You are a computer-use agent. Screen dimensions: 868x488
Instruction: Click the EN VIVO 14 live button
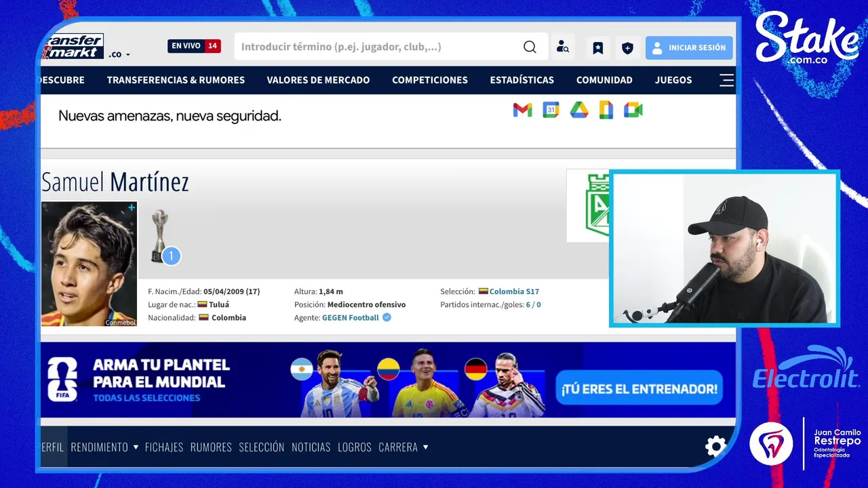pos(195,46)
